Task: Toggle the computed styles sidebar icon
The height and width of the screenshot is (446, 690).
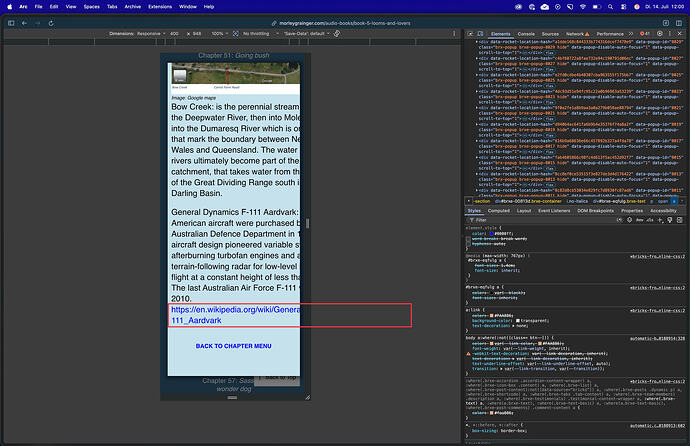Action: click(x=679, y=220)
